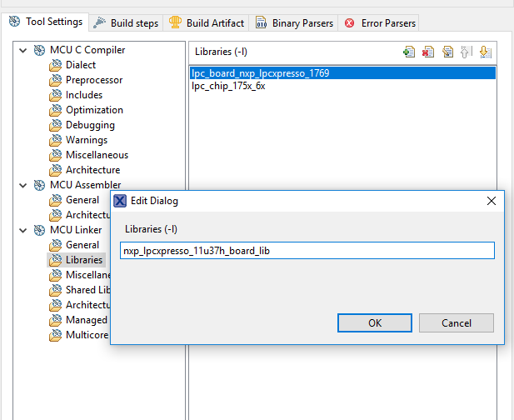Viewport: 514px width, 420px height.
Task: Cancel the Edit Dialog
Action: [457, 323]
